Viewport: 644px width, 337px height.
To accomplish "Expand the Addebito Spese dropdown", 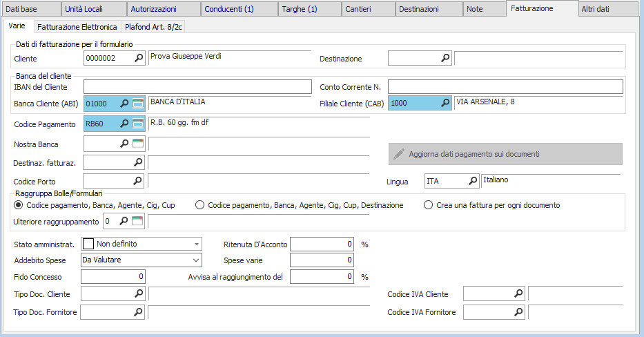I will tap(195, 260).
